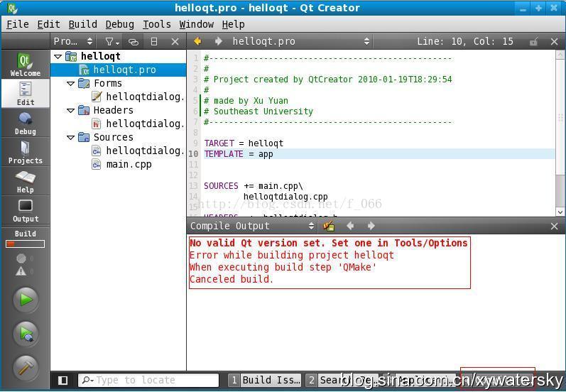The width and height of the screenshot is (566, 392).
Task: Open the File menu
Action: [18, 24]
